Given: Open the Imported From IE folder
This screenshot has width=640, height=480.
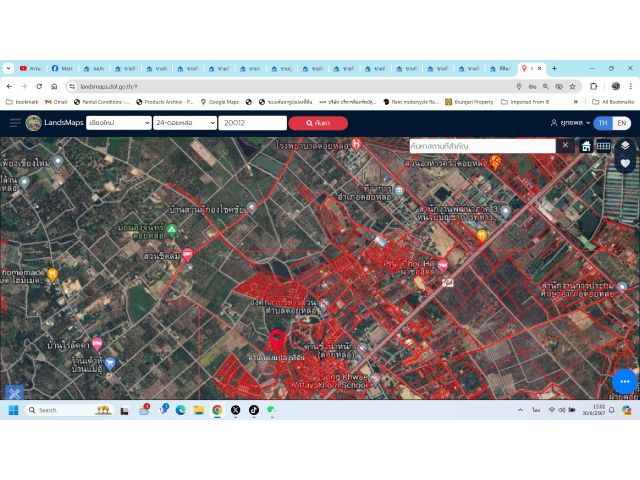Looking at the screenshot, I should point(525,102).
